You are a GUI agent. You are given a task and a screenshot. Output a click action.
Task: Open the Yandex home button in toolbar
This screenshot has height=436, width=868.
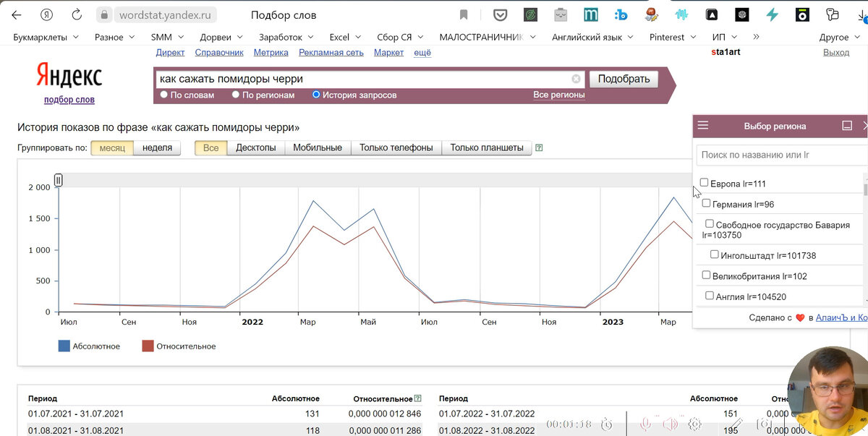pos(47,14)
